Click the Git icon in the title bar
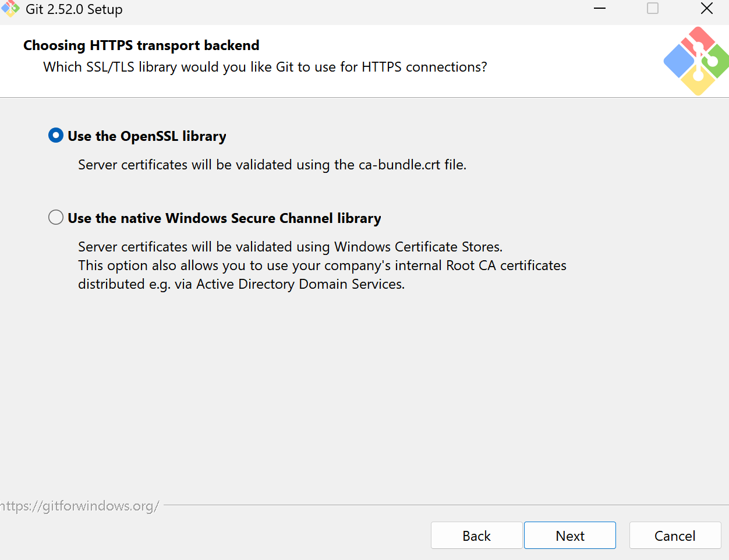Viewport: 729px width, 560px height. point(10,9)
